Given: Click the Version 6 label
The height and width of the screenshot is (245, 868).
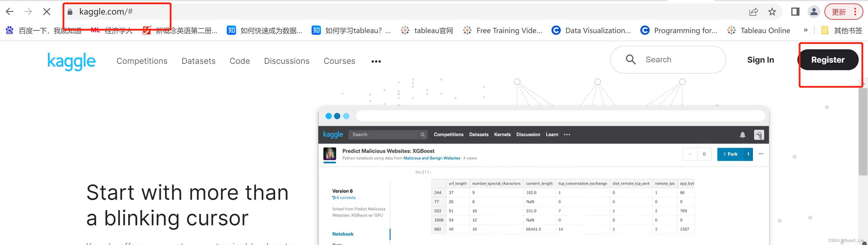Looking at the screenshot, I should coord(342,191).
